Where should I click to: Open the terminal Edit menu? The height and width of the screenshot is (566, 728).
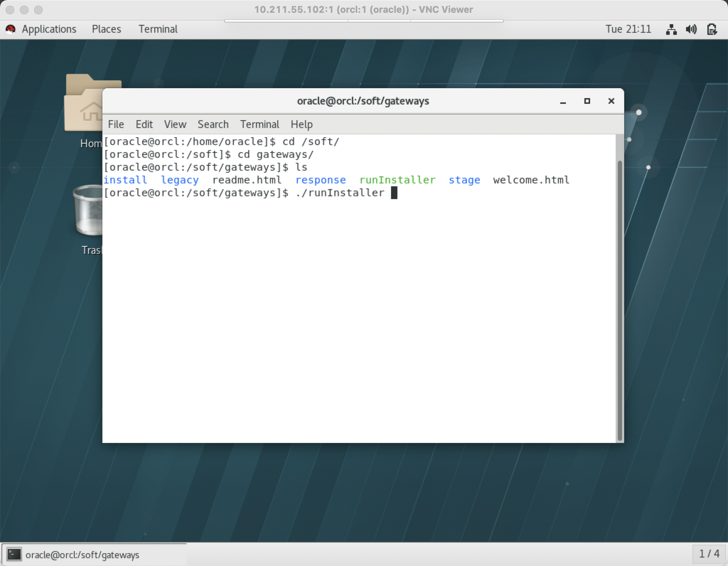point(144,124)
